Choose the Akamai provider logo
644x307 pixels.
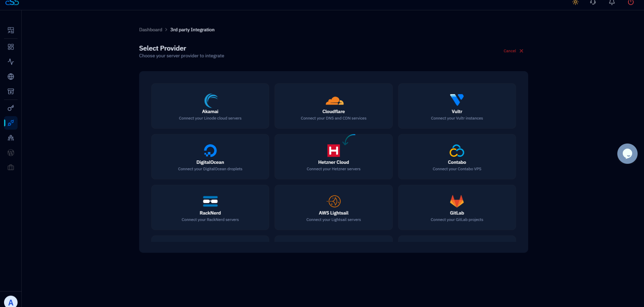coord(211,101)
